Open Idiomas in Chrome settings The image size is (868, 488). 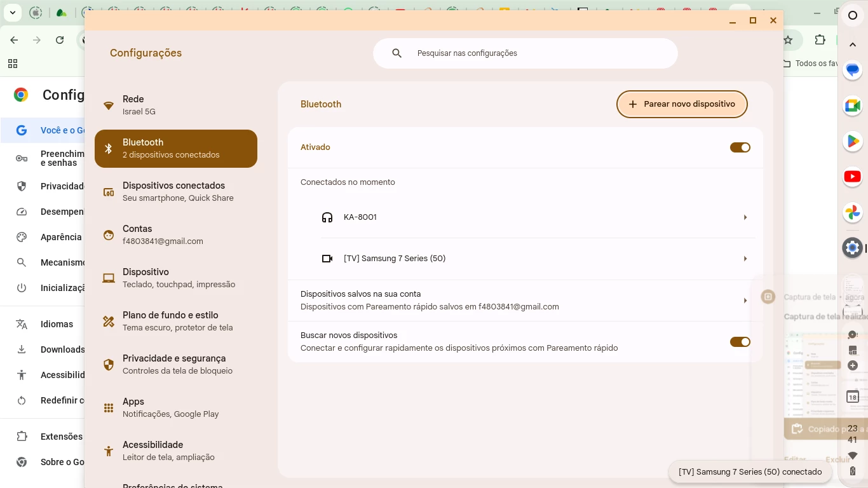click(43, 324)
